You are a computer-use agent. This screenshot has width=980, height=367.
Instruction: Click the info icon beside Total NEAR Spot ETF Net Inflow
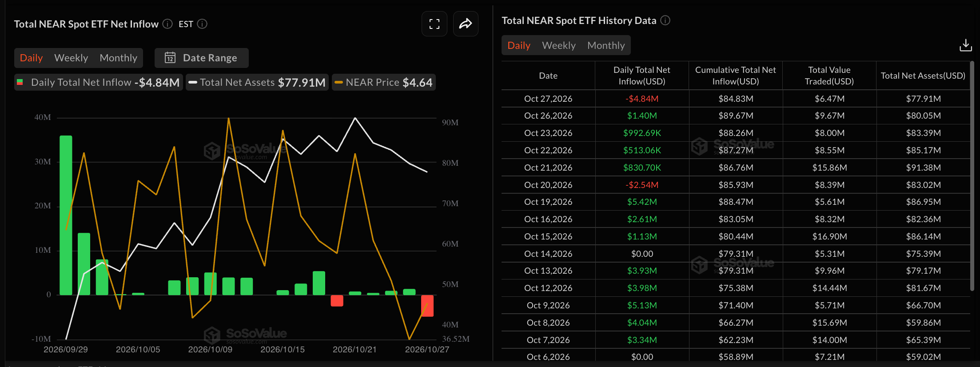coord(167,24)
